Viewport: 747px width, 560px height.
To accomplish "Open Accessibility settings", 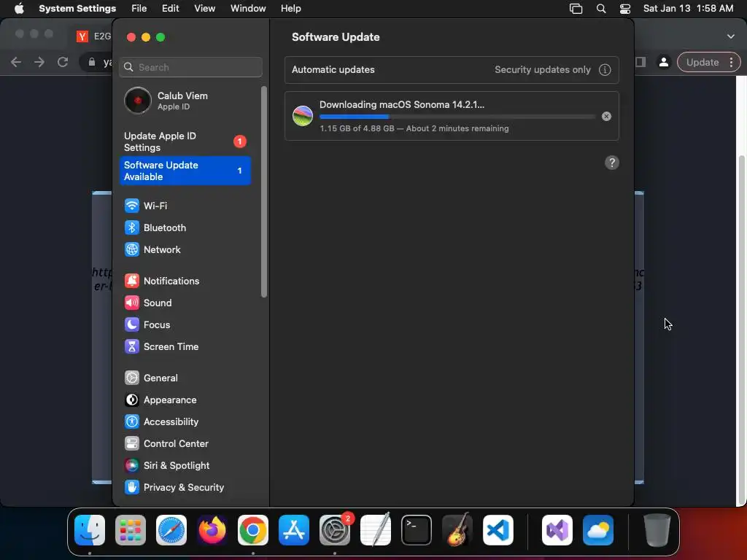I will coord(185,422).
